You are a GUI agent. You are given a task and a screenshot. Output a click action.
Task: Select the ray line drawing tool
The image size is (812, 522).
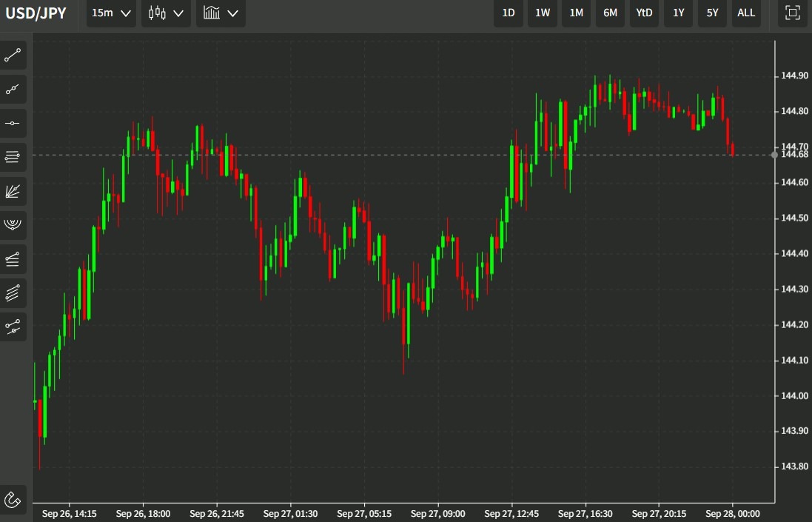[13, 89]
